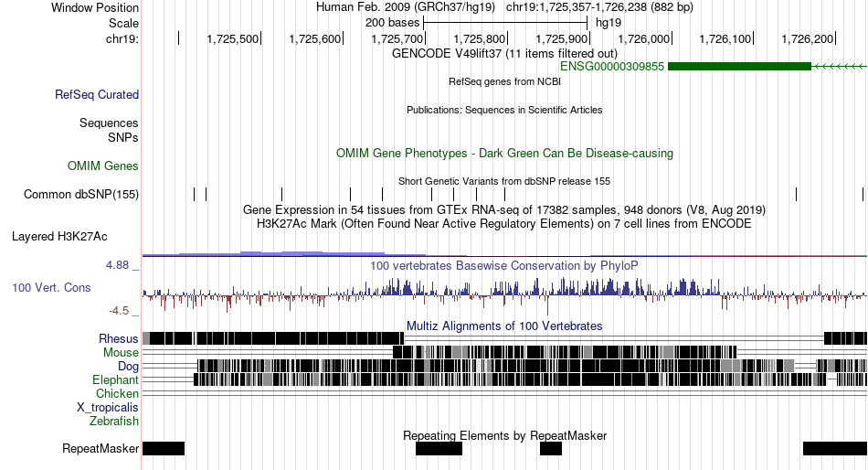Open the RefSeq genes from NCBI title
Viewport: 868px width, 470px height.
point(504,81)
